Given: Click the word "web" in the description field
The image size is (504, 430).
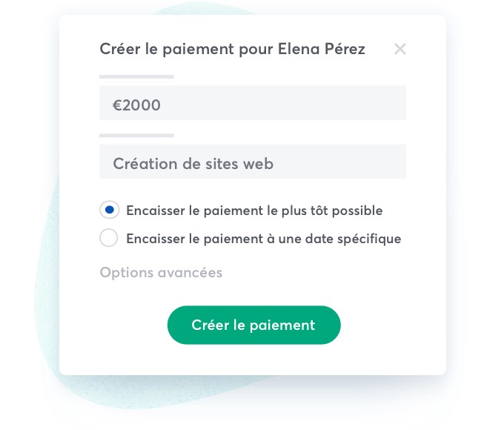Looking at the screenshot, I should (259, 164).
